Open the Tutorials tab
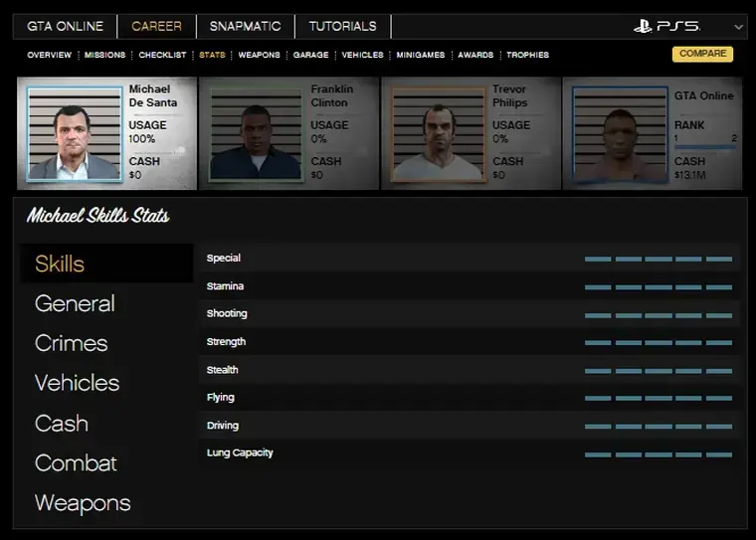 click(342, 26)
